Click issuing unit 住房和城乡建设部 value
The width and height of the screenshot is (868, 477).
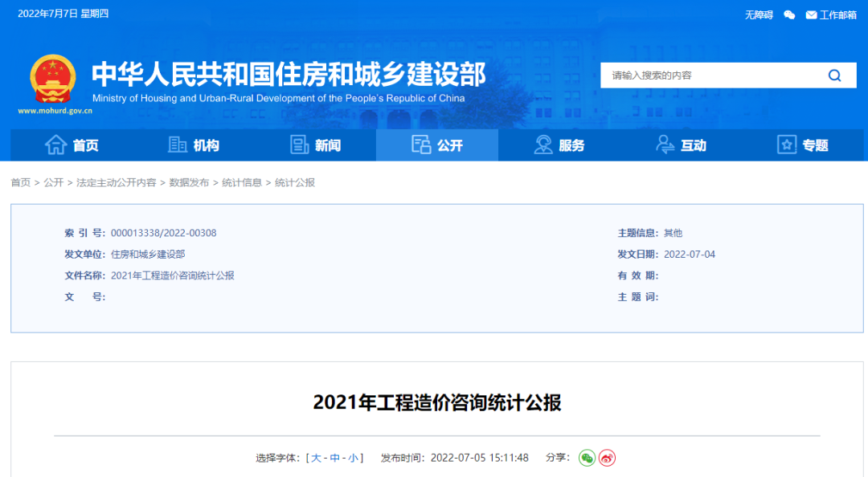(x=148, y=254)
